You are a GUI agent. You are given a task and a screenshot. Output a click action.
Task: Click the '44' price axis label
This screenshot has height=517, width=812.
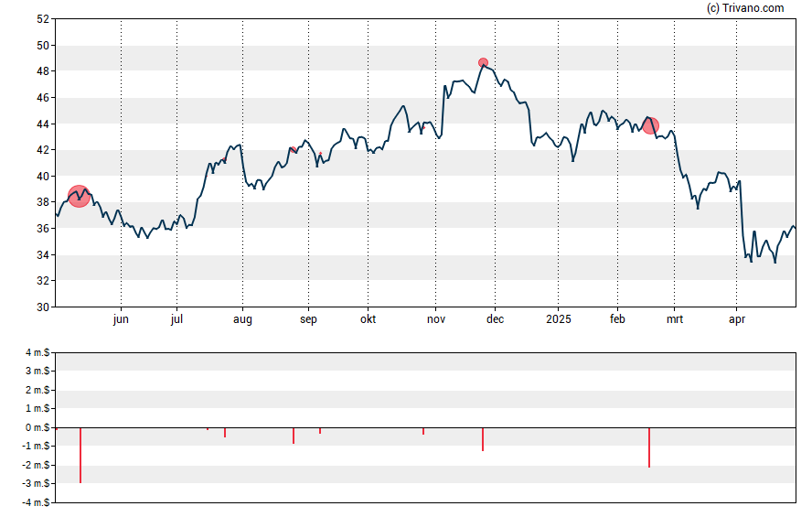(43, 124)
